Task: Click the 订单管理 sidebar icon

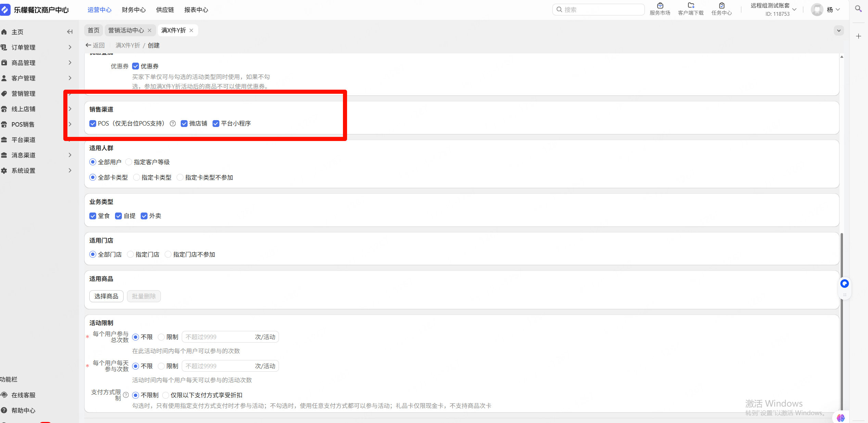Action: (4, 47)
